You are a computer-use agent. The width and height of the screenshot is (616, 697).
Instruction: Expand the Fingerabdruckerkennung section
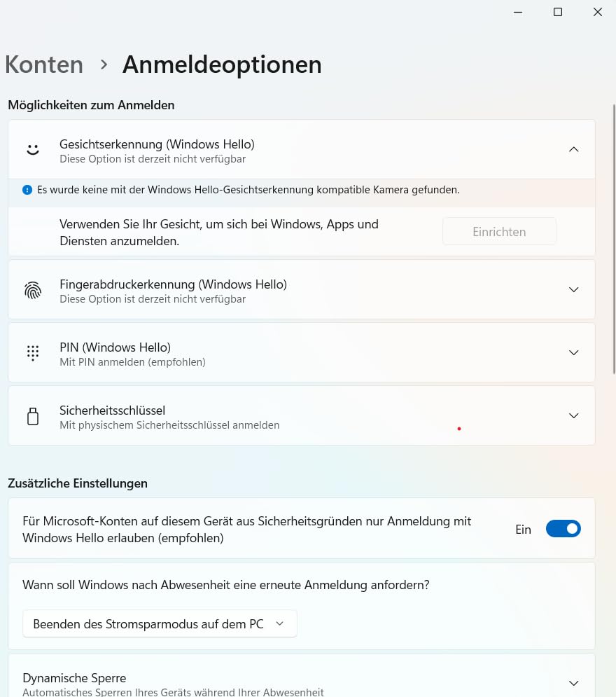point(574,290)
